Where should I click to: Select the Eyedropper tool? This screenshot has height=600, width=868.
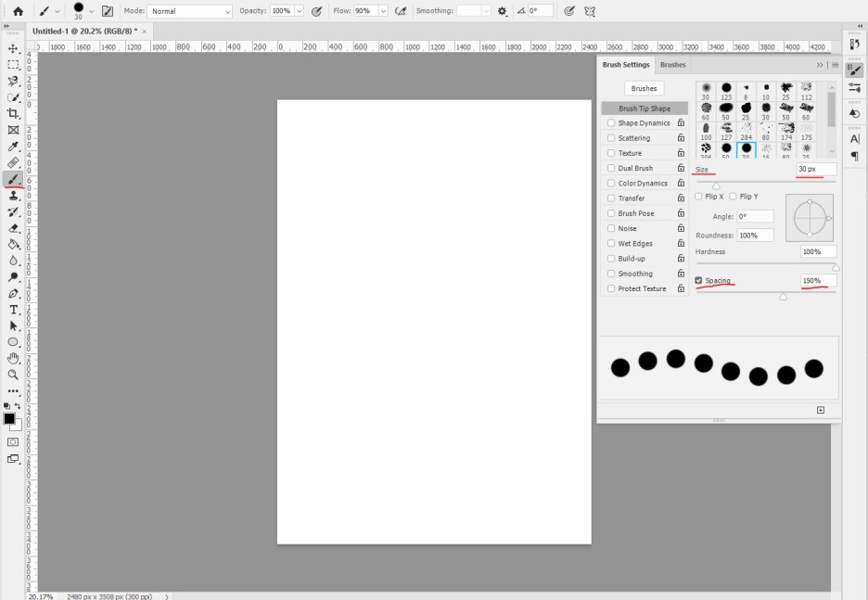click(x=13, y=147)
